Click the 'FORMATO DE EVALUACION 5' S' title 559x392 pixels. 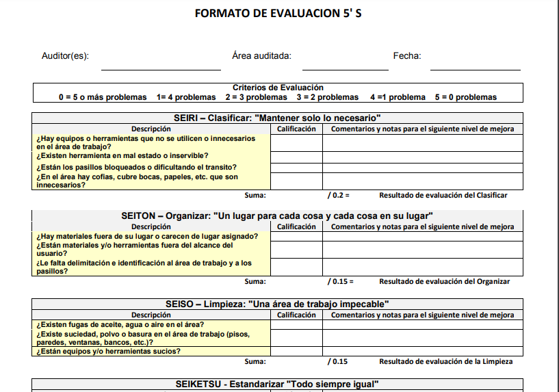278,14
